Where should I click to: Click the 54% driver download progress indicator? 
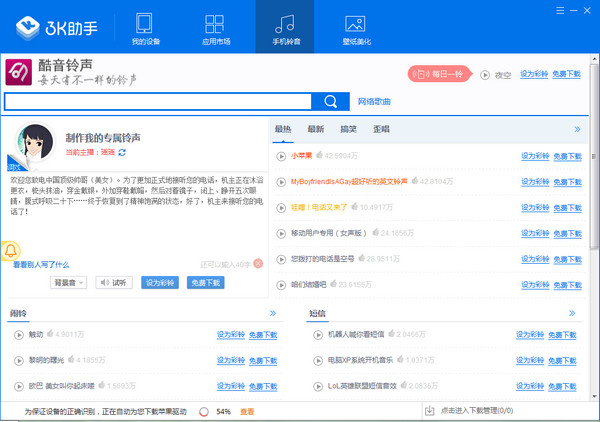(214, 411)
